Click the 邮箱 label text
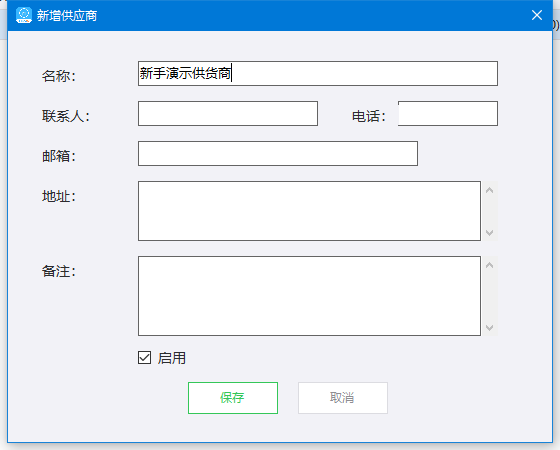The image size is (560, 450). tap(59, 156)
